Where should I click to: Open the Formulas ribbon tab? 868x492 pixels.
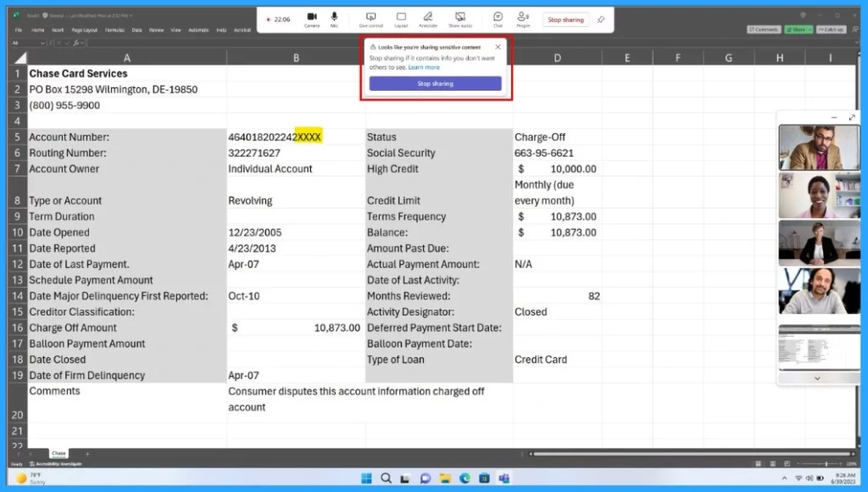point(114,30)
